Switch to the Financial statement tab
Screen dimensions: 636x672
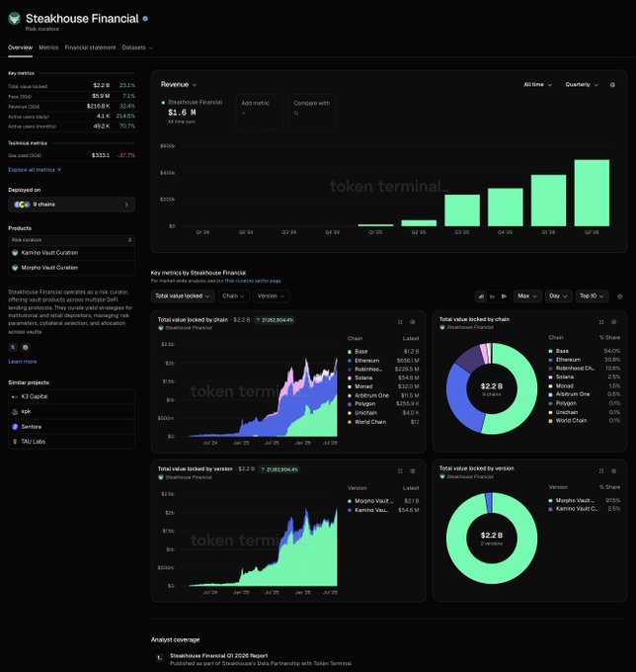tap(90, 47)
